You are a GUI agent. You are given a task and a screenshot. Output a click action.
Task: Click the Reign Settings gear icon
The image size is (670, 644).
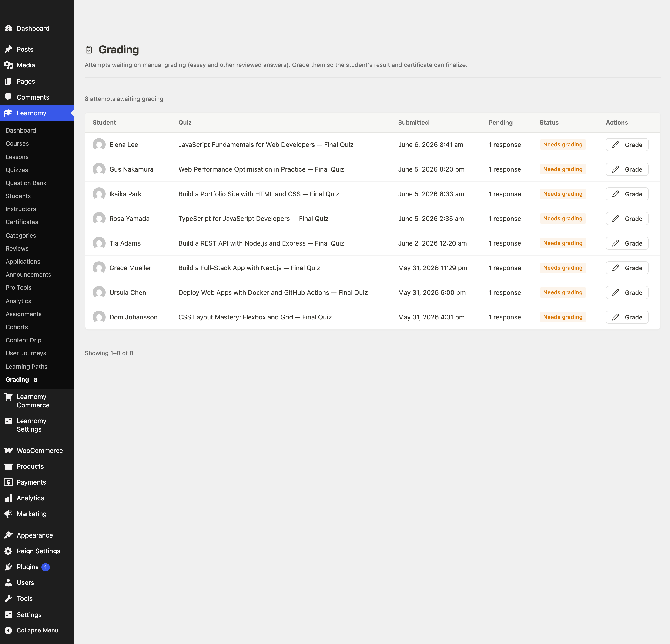(x=9, y=551)
